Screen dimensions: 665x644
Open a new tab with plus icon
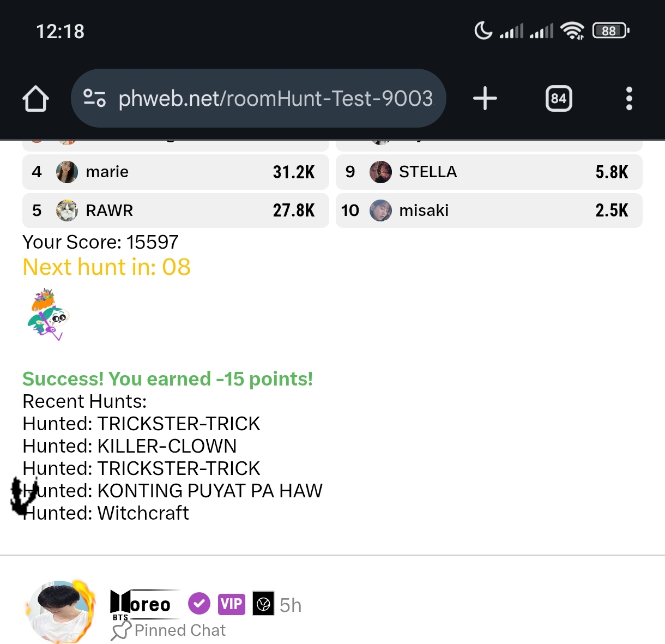click(485, 99)
